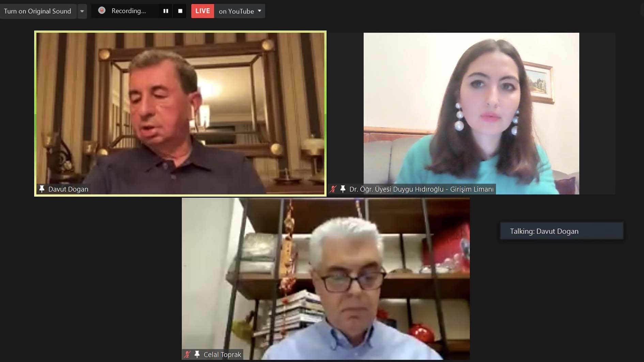Stop the recording
The image size is (644, 362).
[x=180, y=11]
